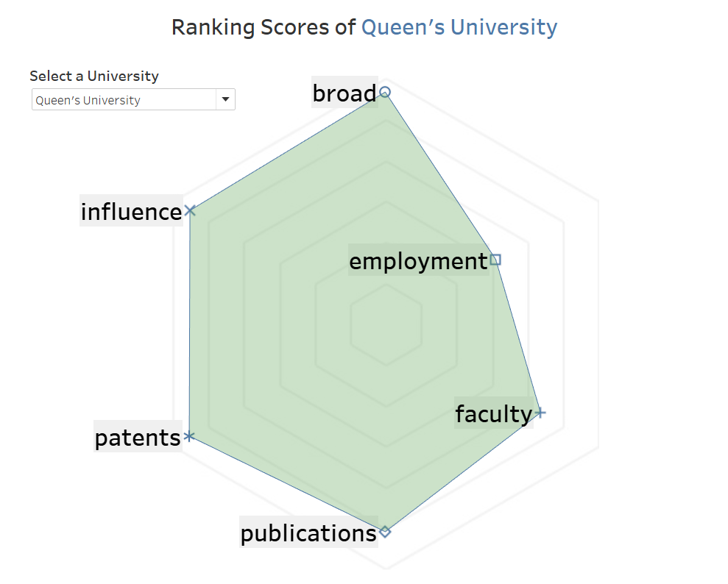Select the employment axis label

[418, 260]
